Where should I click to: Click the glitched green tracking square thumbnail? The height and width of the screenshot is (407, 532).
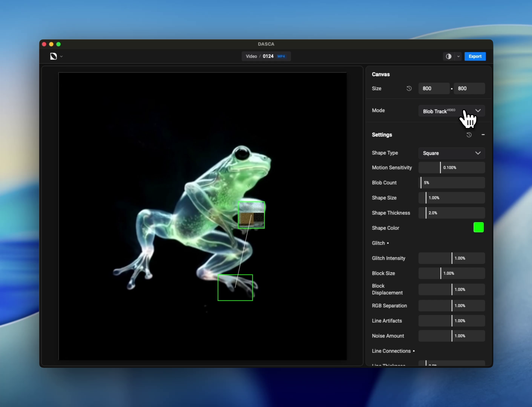point(251,215)
